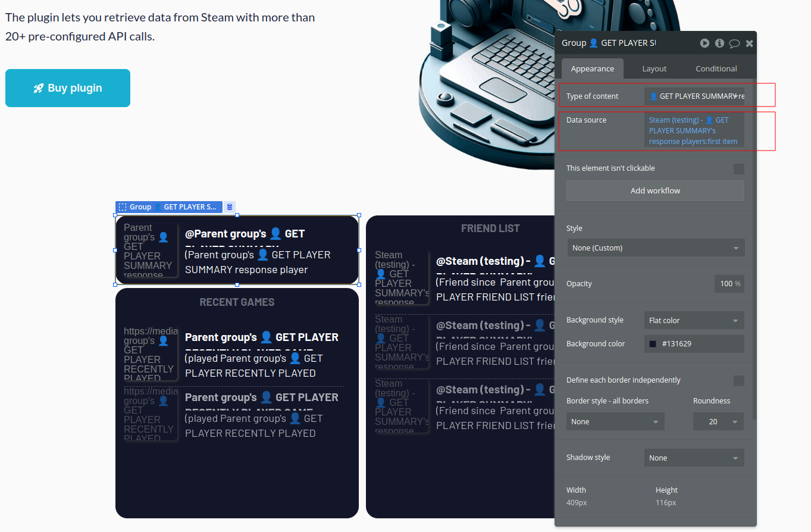Image resolution: width=811 pixels, height=532 pixels.
Task: Open the Shadow style dropdown
Action: 694,458
